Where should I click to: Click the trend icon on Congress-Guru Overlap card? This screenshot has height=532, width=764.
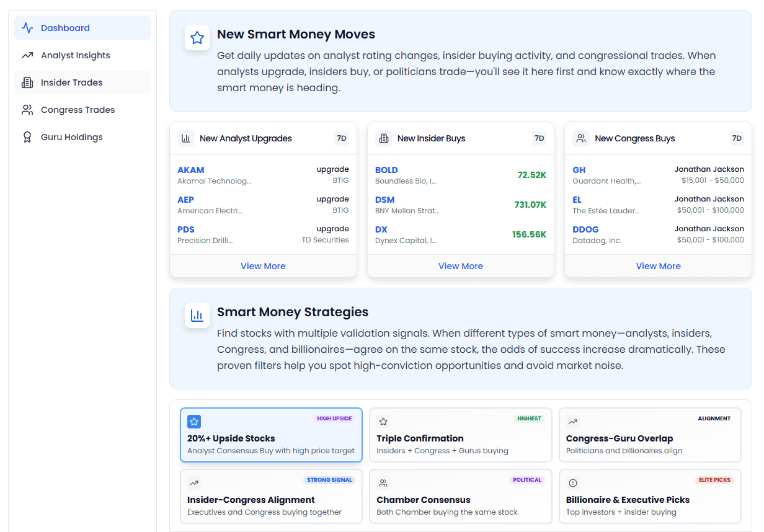[x=573, y=422]
